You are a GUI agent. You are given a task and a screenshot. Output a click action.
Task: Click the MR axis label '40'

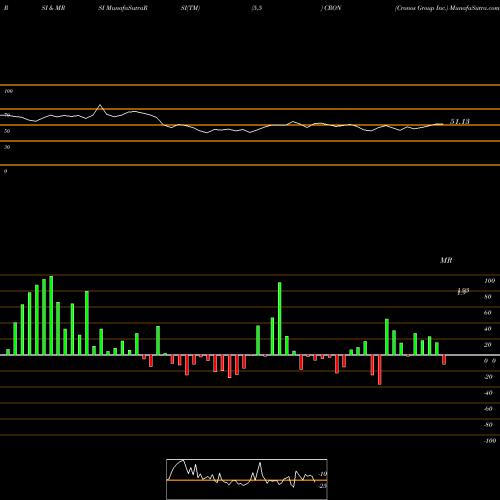click(x=488, y=329)
